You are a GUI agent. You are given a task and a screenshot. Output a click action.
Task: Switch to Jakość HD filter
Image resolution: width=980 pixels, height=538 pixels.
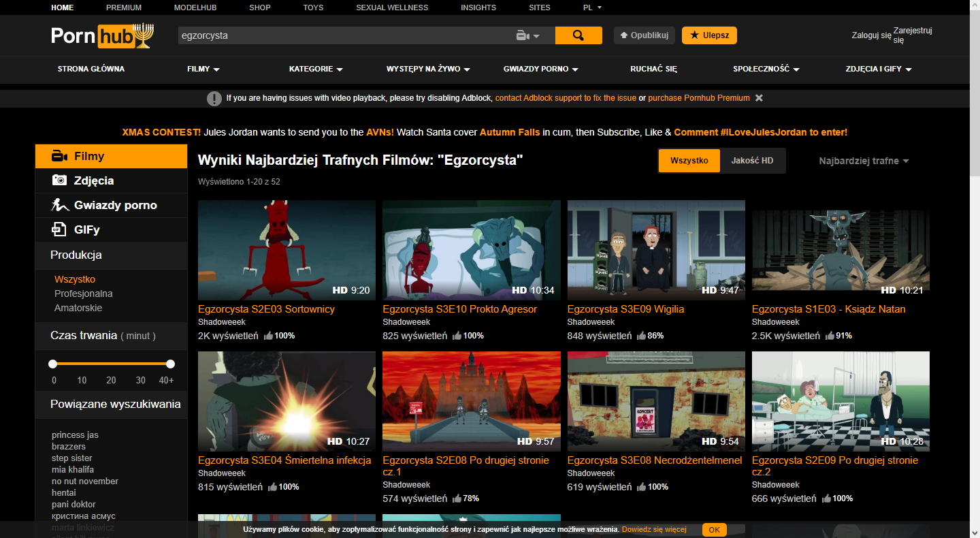click(752, 161)
